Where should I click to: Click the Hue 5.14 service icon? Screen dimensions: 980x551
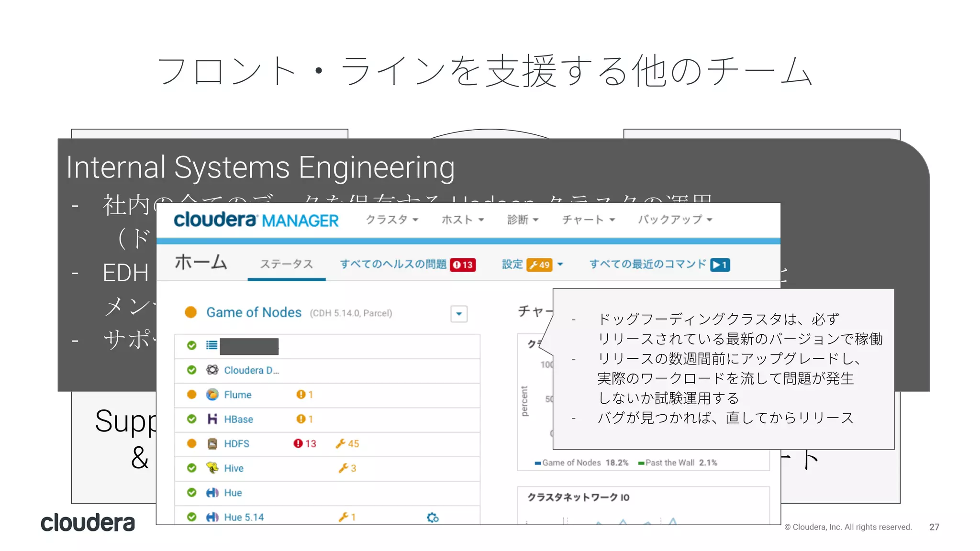212,517
